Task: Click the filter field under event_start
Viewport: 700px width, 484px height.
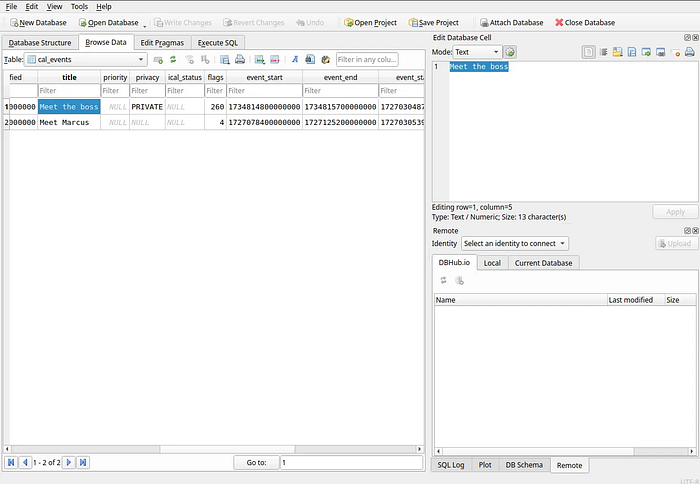Action: point(264,91)
